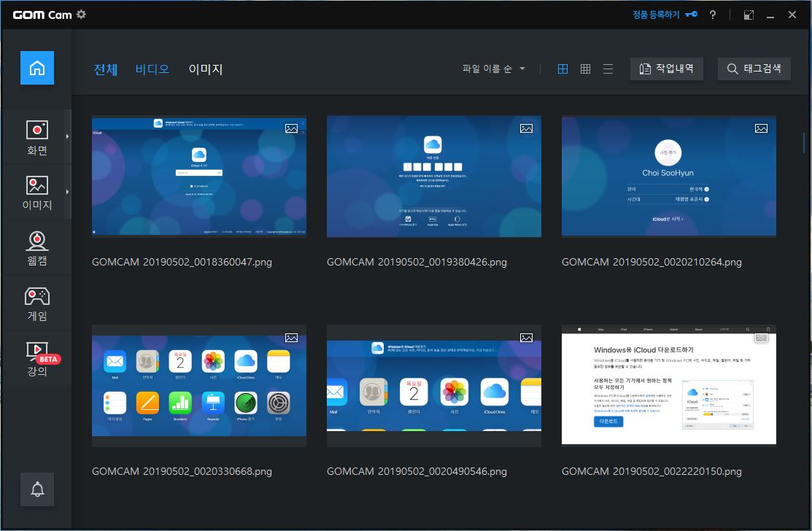Open thumbnail of Windows용 iCloud download page
Screen dimensions: 812x531
[668, 384]
